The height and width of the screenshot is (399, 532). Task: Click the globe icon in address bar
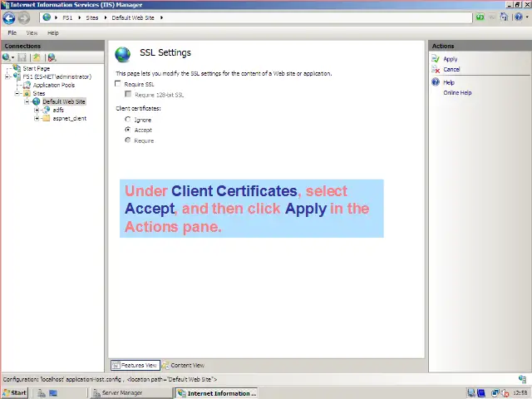click(x=47, y=17)
